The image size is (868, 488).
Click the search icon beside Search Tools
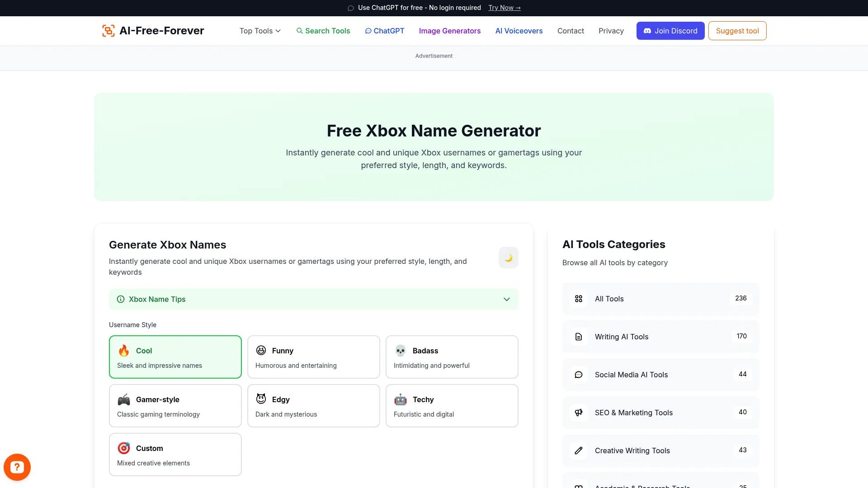300,31
